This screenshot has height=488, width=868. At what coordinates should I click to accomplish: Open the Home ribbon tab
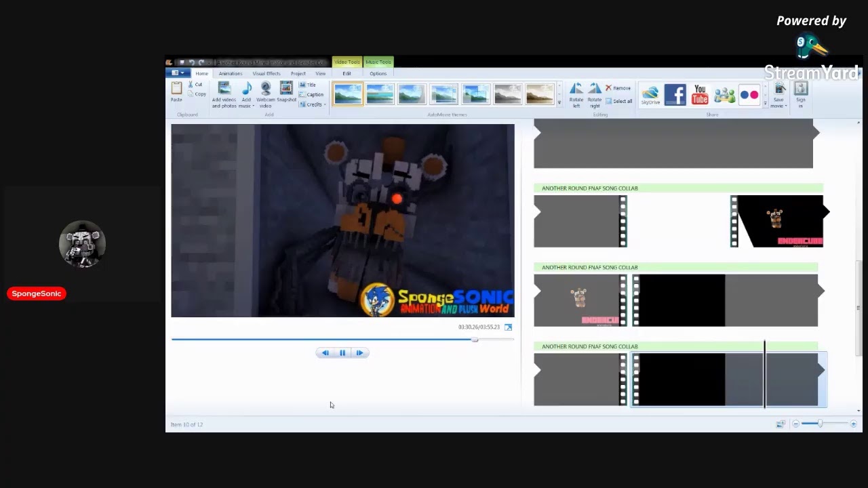pyautogui.click(x=202, y=73)
